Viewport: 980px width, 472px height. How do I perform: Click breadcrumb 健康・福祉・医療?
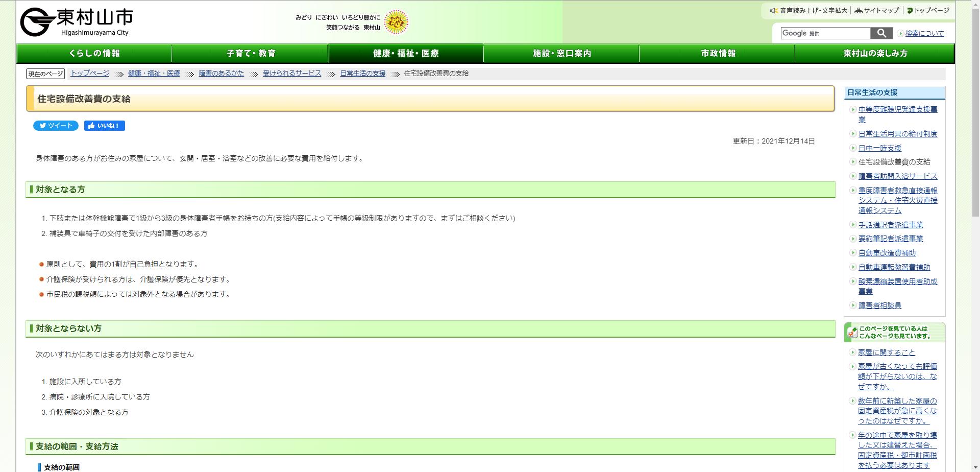click(x=154, y=73)
